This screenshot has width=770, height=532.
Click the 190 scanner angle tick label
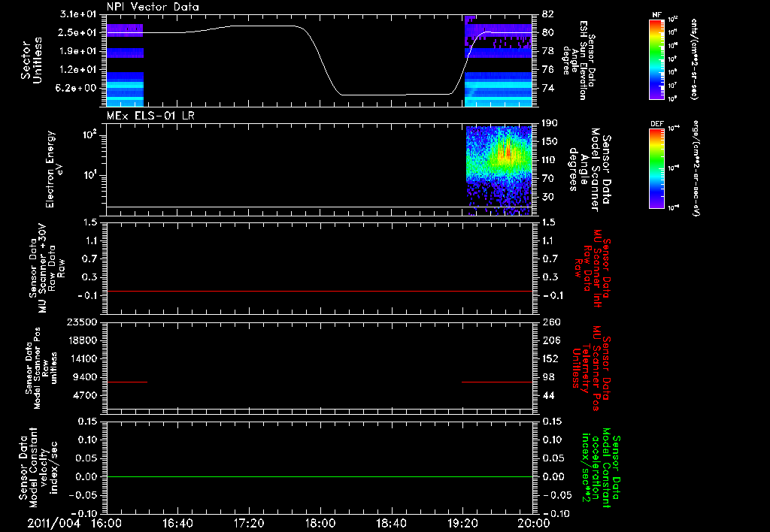point(550,123)
